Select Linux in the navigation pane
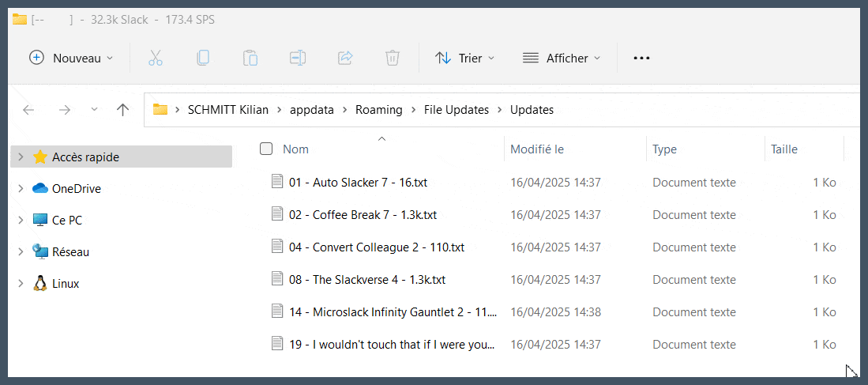The height and width of the screenshot is (385, 868). [x=66, y=284]
